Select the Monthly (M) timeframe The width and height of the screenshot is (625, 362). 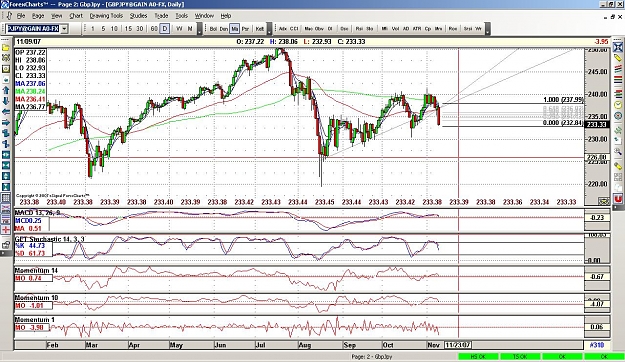click(190, 29)
